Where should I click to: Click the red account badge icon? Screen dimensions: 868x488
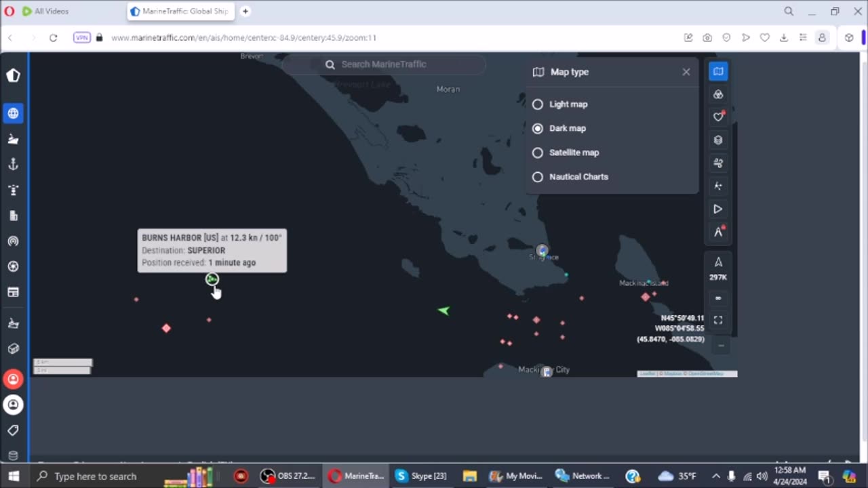[14, 379]
